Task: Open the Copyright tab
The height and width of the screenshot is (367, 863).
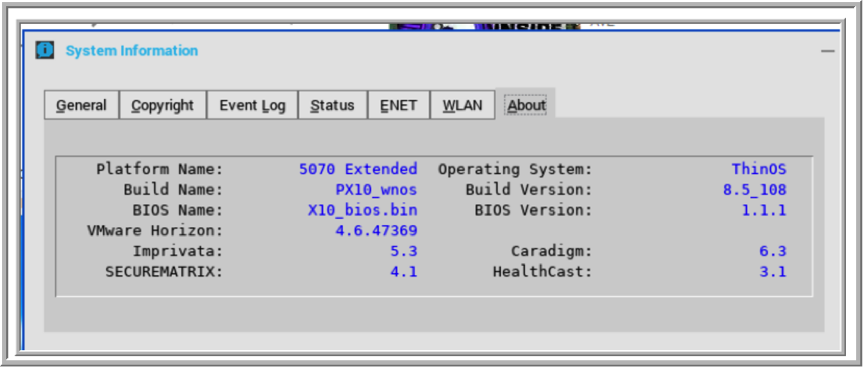Action: click(x=162, y=105)
